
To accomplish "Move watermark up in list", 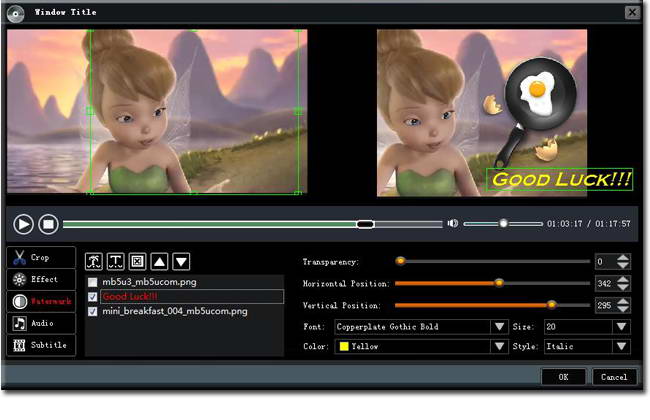I will click(160, 262).
